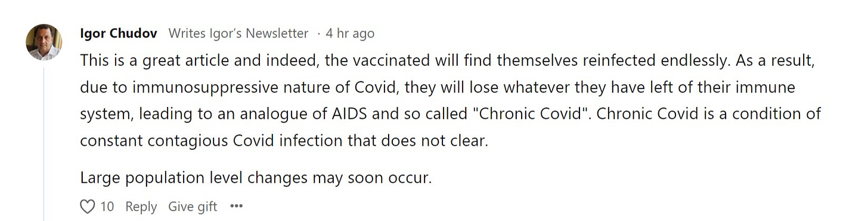Open the three-dot more options menu
Screen dimensions: 868x221
tap(237, 207)
